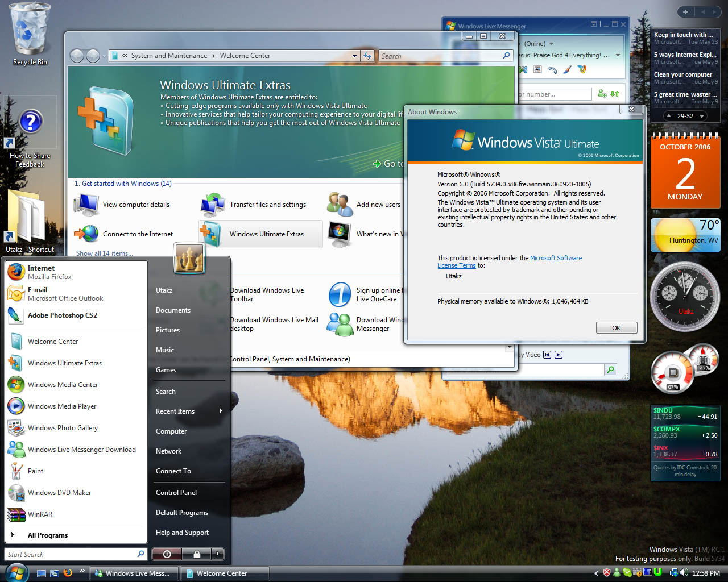Image resolution: width=728 pixels, height=582 pixels.
Task: Click the Show all 14 items link
Action: tap(105, 253)
